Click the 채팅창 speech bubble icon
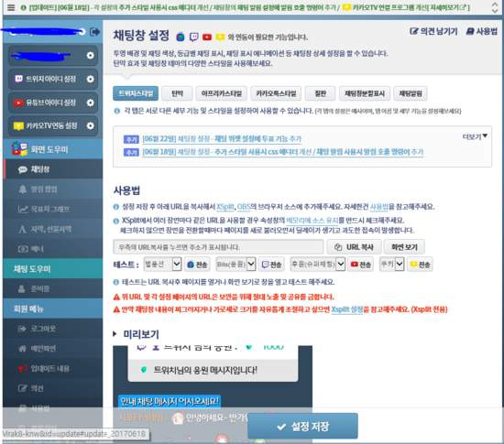 23,169
